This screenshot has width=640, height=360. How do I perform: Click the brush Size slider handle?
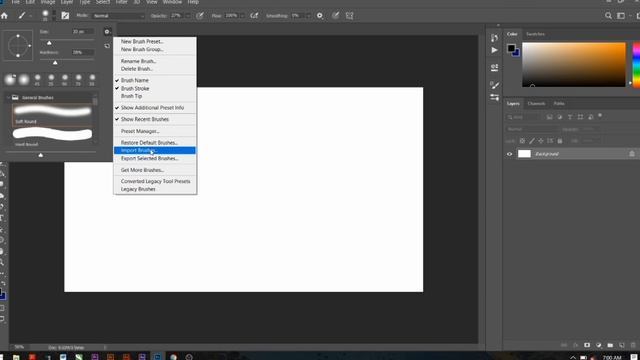(x=49, y=43)
